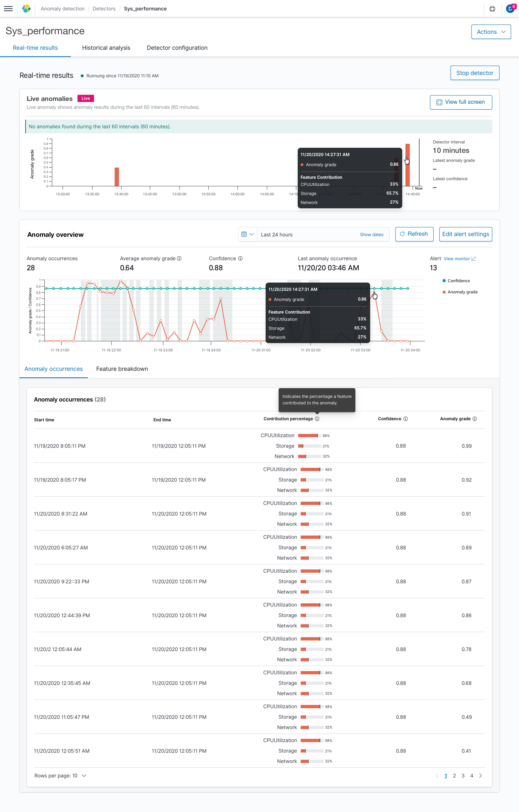The width and height of the screenshot is (519, 812).
Task: Go to the next results page arrow
Action: pos(480,775)
